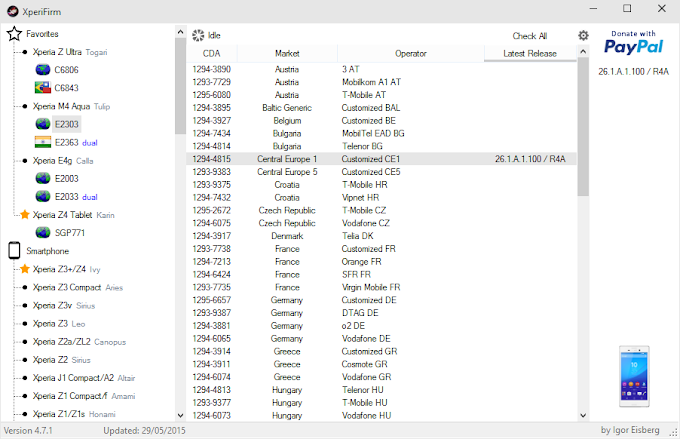680x439 pixels.
Task: Sort by the CDA column header
Action: coord(212,53)
